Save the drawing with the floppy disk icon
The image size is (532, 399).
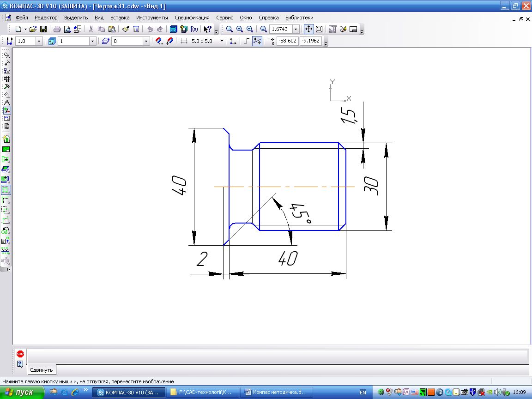tap(43, 29)
